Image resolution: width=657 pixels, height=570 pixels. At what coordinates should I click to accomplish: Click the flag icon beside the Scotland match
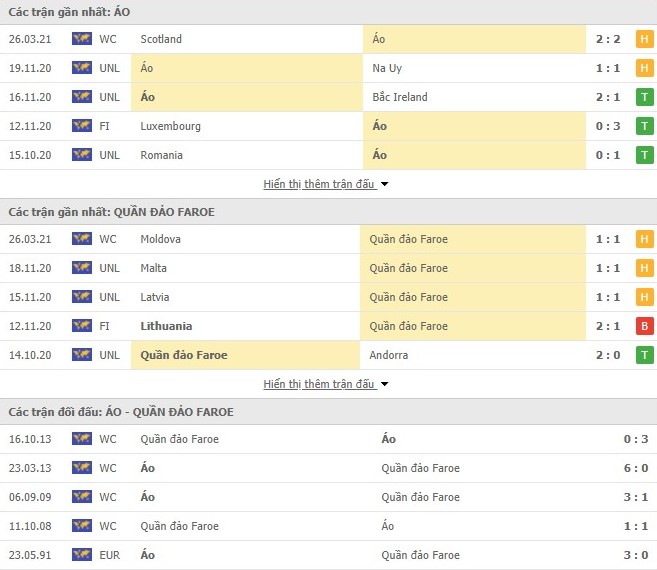pos(81,39)
